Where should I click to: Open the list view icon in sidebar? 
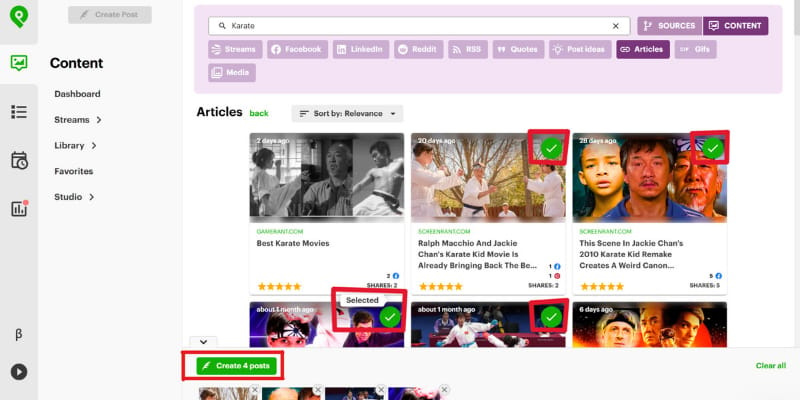[19, 112]
